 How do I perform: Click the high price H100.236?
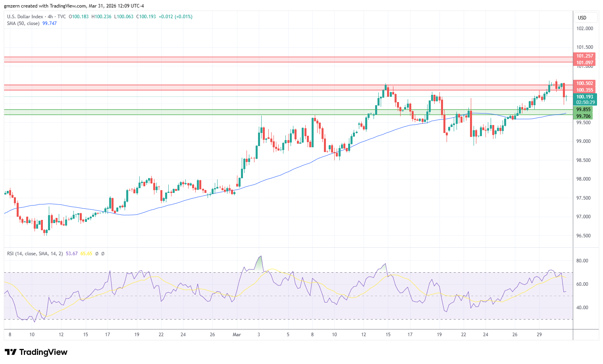pyautogui.click(x=102, y=17)
